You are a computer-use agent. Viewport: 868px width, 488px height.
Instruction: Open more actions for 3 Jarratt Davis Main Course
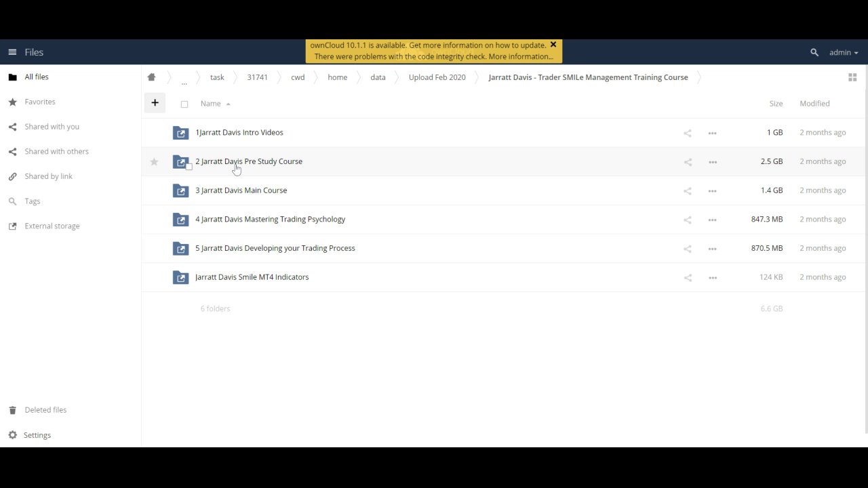712,191
